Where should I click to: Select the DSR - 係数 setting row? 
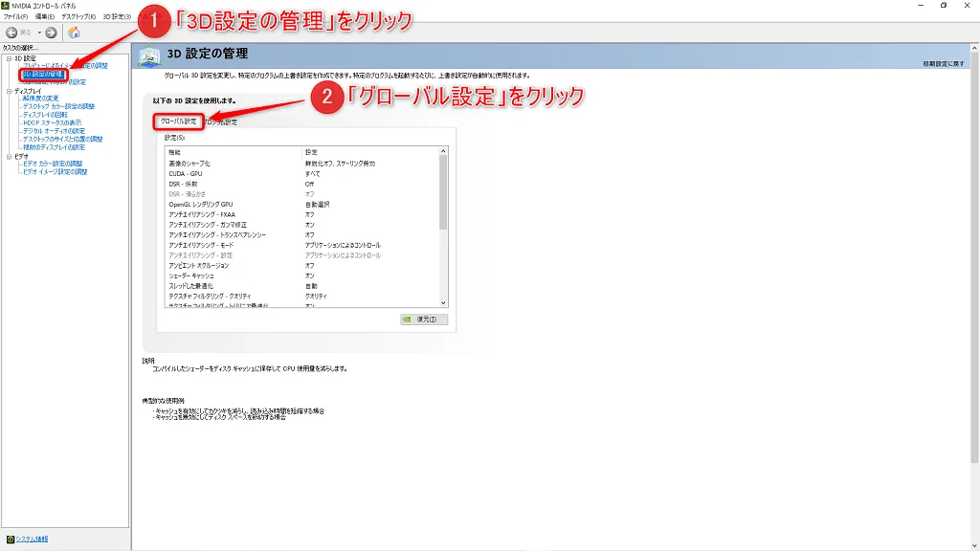pos(302,185)
